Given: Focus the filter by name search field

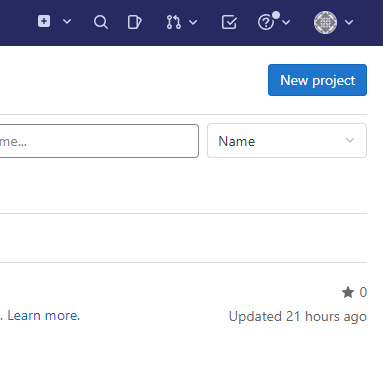Looking at the screenshot, I should (x=99, y=141).
